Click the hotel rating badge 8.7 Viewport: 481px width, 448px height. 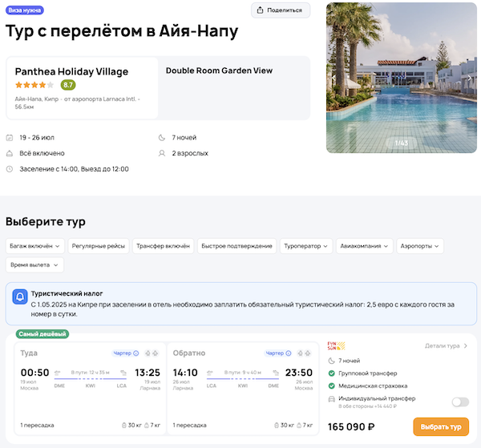point(68,85)
